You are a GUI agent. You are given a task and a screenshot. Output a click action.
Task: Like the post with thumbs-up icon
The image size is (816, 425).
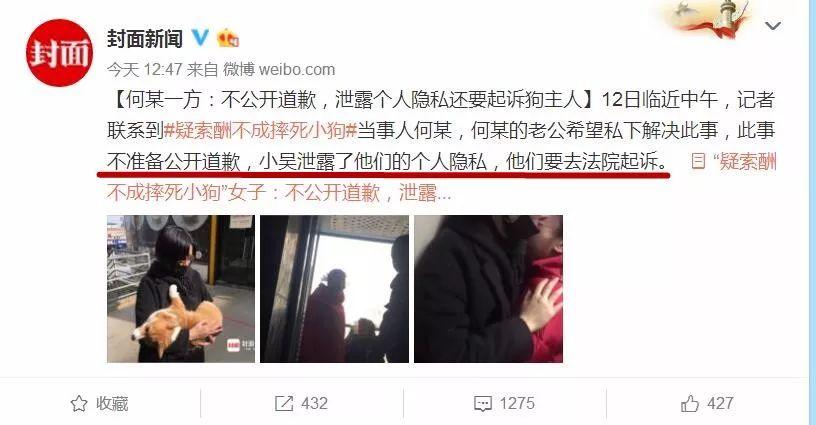coord(690,404)
